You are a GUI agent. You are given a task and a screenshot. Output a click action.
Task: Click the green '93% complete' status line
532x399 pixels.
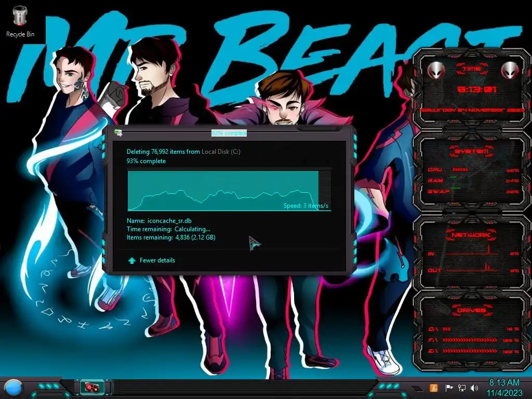(x=146, y=161)
